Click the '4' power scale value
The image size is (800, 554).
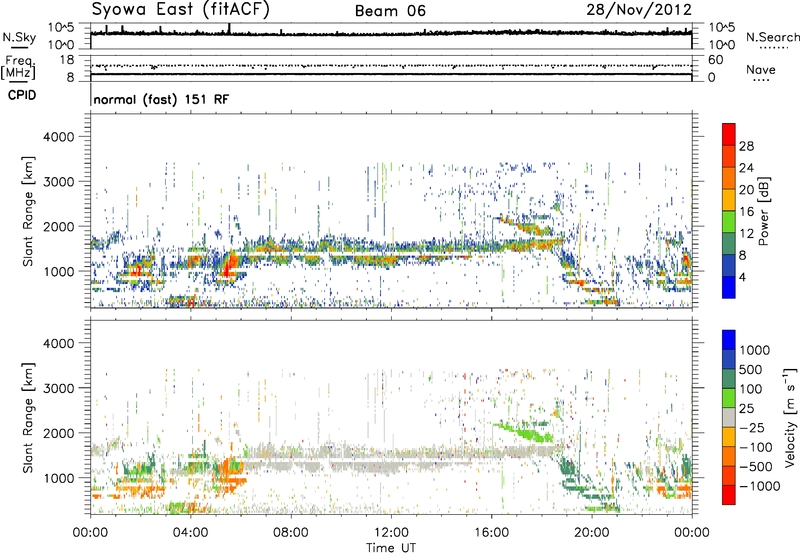[743, 277]
